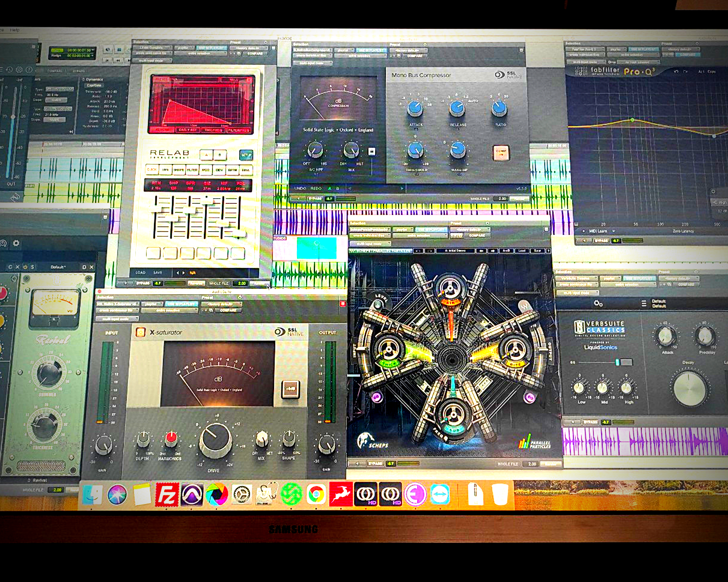Toggle COMP IN button on Bus Compressor
The height and width of the screenshot is (582, 728).
click(501, 153)
